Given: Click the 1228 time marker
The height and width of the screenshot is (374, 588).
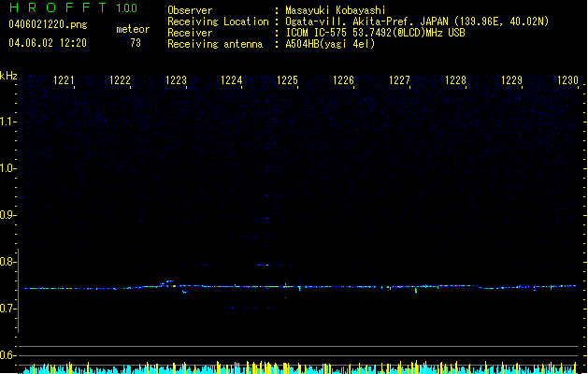Looking at the screenshot, I should point(455,80).
